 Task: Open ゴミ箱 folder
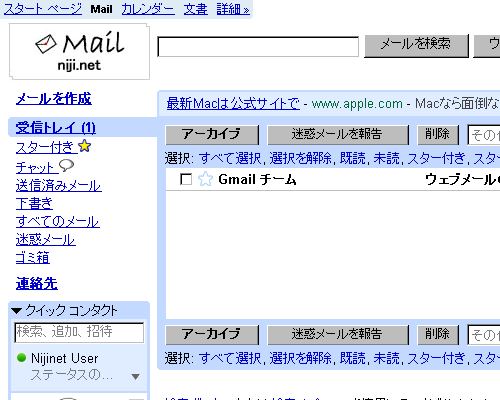point(33,257)
